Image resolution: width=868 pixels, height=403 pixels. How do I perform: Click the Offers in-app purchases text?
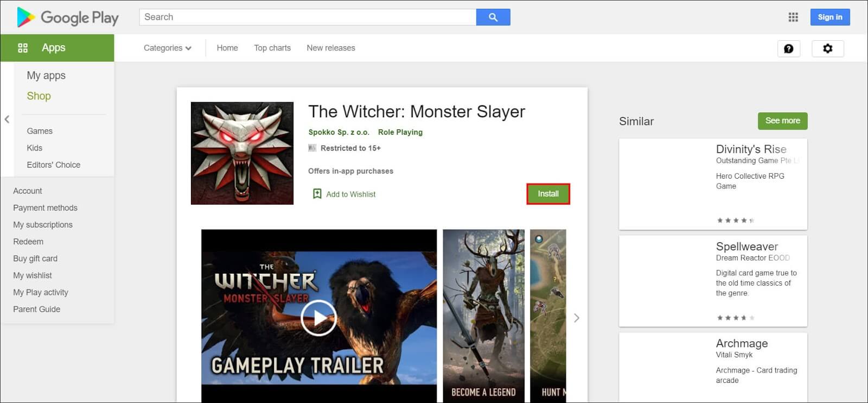point(350,171)
